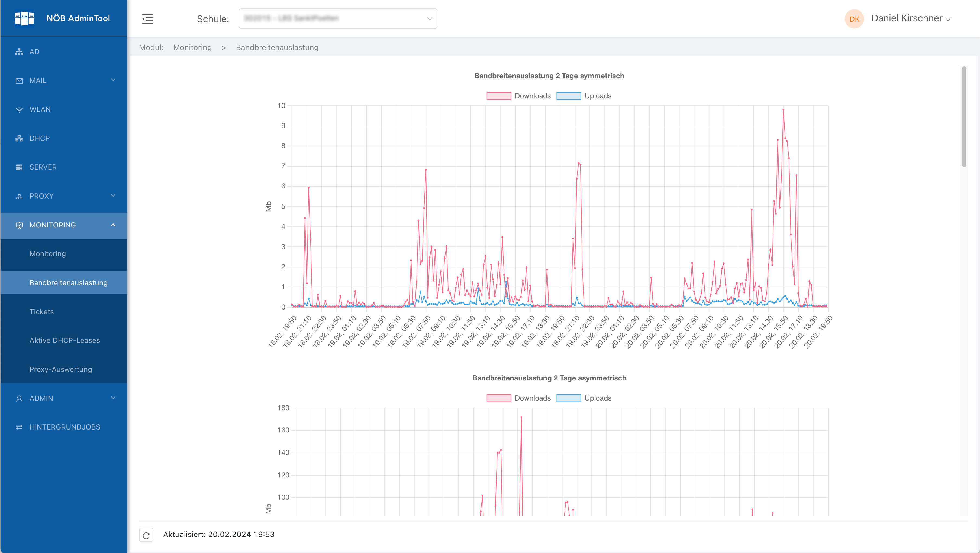Click the Monitoring breadcrumb link
This screenshot has height=553, width=980.
[192, 47]
